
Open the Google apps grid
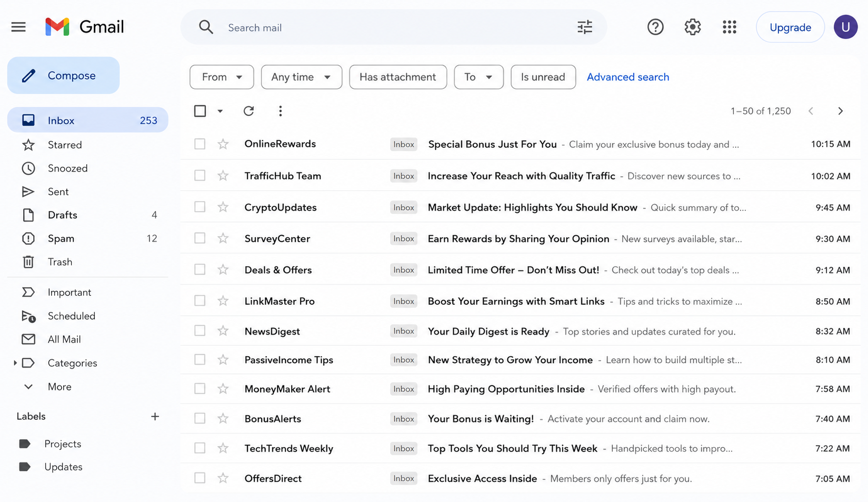[x=730, y=27]
